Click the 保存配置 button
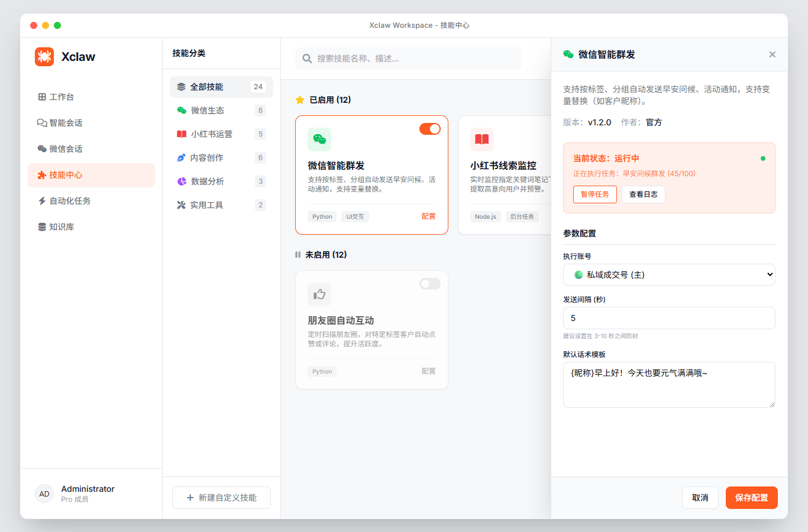Screen dimensions: 808x532 click(751, 497)
